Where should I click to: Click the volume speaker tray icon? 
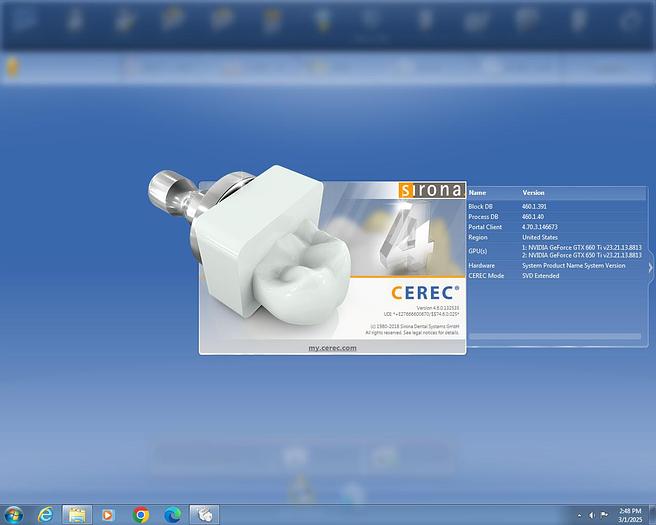[592, 515]
